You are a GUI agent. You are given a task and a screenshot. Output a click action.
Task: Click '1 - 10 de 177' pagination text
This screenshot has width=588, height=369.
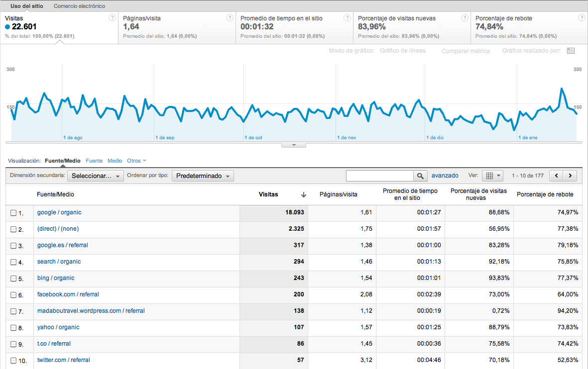pos(528,176)
